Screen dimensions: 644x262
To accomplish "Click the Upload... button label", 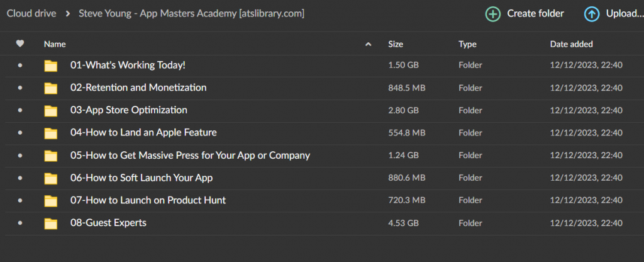I will click(625, 14).
